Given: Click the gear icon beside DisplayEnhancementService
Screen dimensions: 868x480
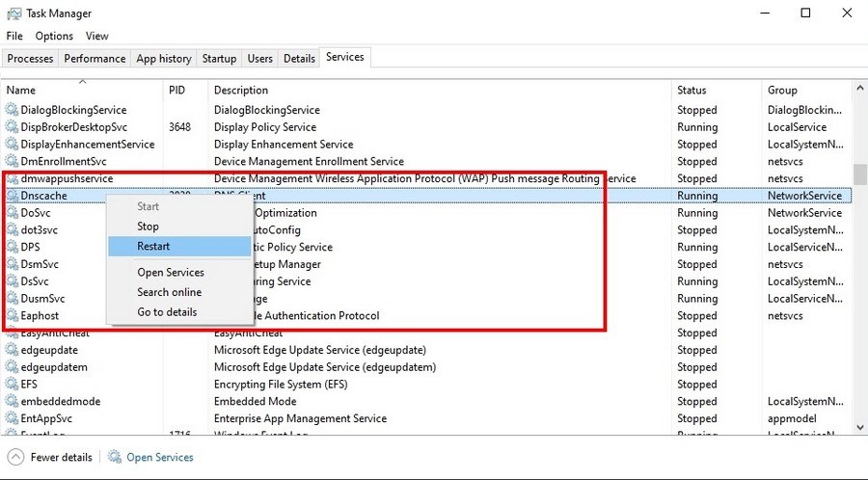Looking at the screenshot, I should tap(12, 144).
